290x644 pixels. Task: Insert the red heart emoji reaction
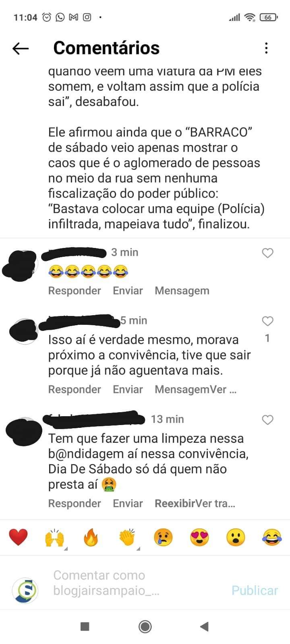coord(18,537)
